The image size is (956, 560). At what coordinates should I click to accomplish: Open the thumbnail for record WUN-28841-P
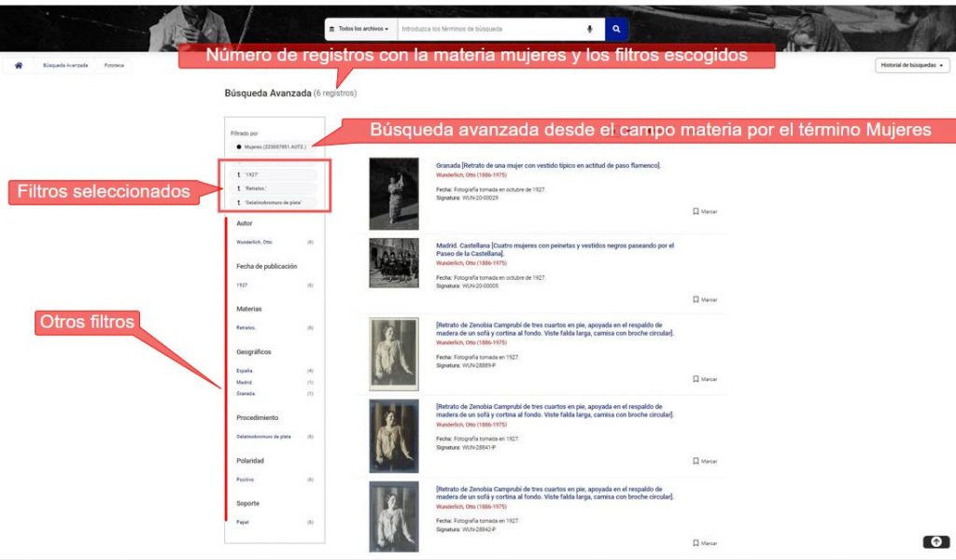[394, 436]
